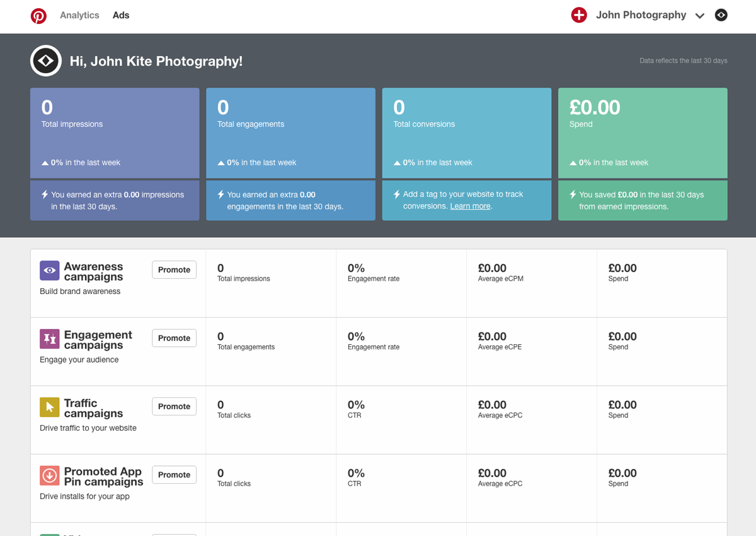The height and width of the screenshot is (536, 756).
Task: Click the Promoted App Pin download icon
Action: click(50, 475)
